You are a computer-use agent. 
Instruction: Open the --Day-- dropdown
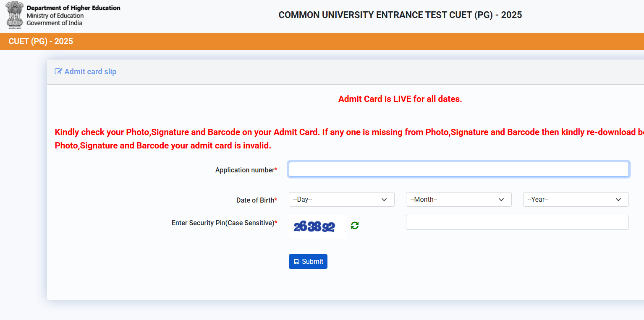point(341,200)
